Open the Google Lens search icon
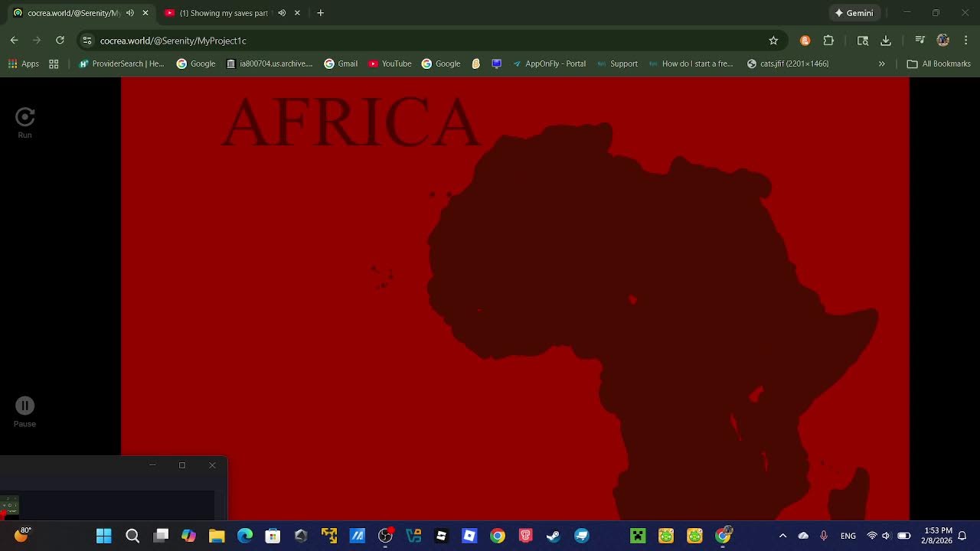980x551 pixels. (863, 41)
